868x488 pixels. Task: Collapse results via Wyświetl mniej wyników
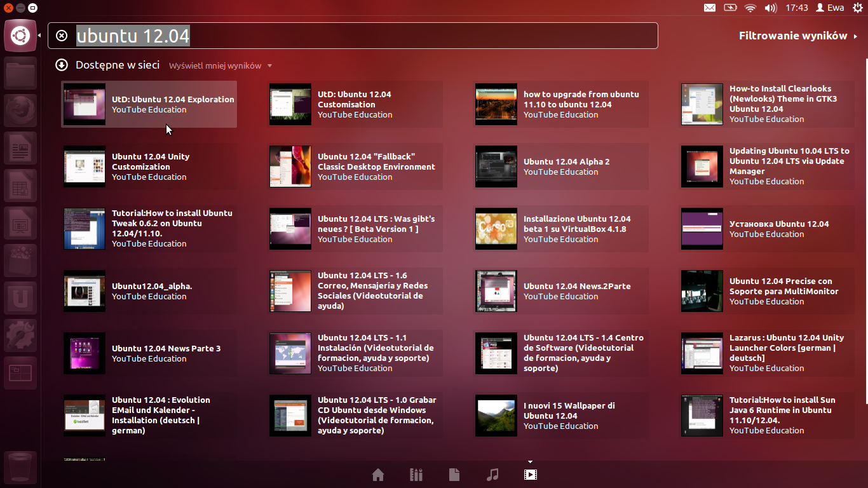[x=220, y=65]
